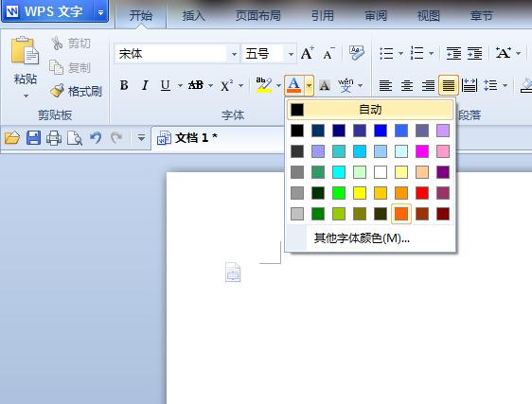Pick the bright green color swatch
The height and width of the screenshot is (404, 532).
[x=339, y=193]
